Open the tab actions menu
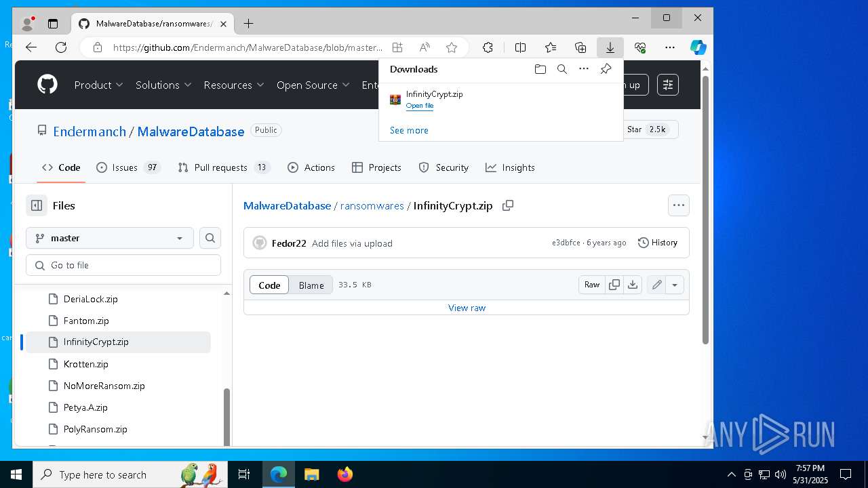Viewport: 868px width, 488px height. (53, 24)
